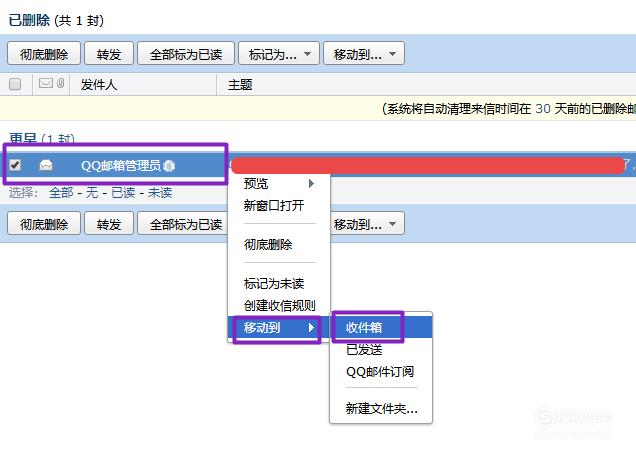Select 无 link in 选择 row
The image size is (636, 464).
(x=92, y=192)
